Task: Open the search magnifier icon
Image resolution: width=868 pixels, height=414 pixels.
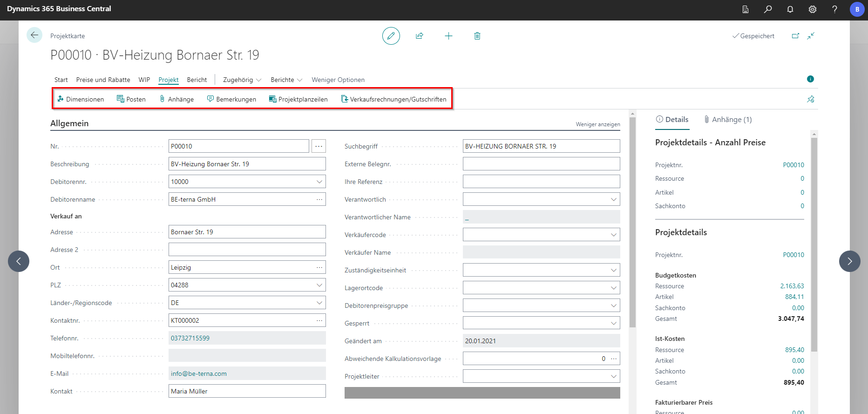Action: pyautogui.click(x=768, y=9)
